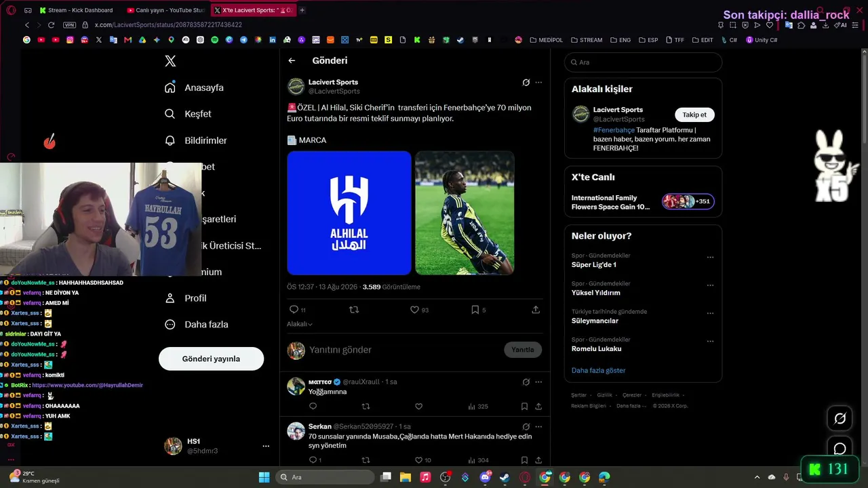Image resolution: width=868 pixels, height=488 pixels.
Task: Like the Lacivert Sports post
Action: coord(414,310)
